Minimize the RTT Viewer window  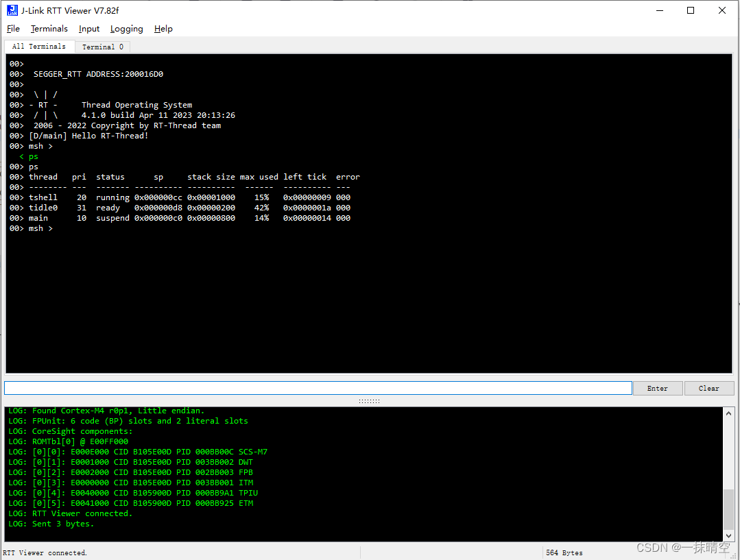click(660, 10)
